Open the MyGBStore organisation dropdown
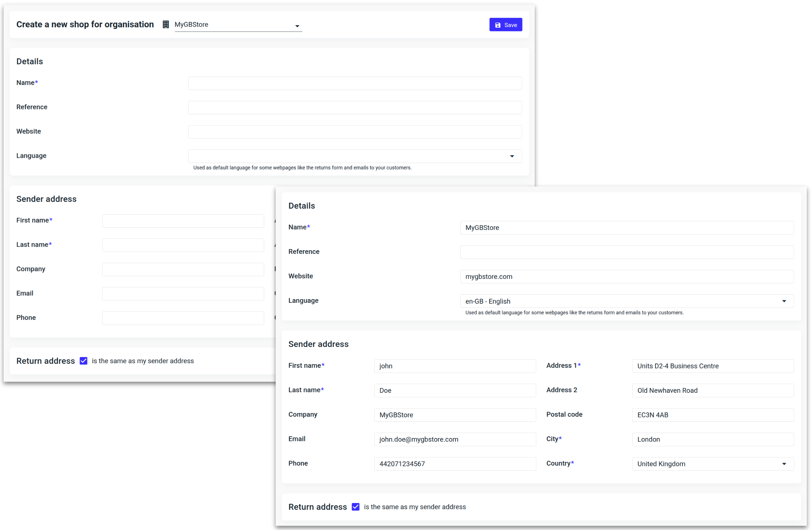 (x=238, y=25)
